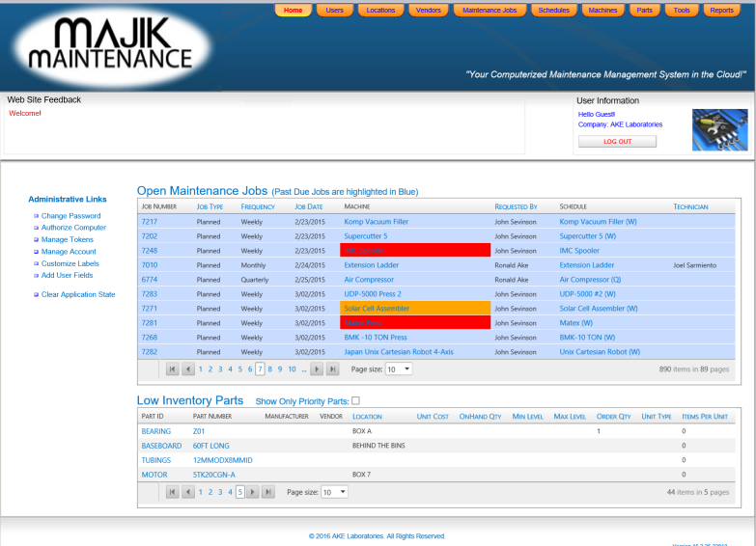Go to next page of inventory parts
The height and width of the screenshot is (546, 756).
click(253, 492)
